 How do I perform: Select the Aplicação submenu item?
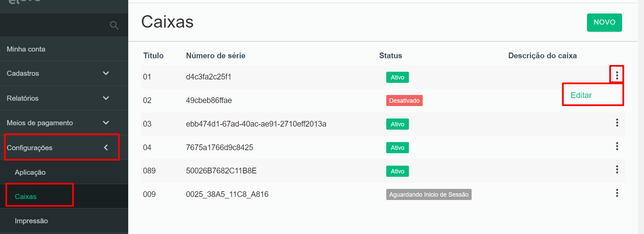[30, 172]
